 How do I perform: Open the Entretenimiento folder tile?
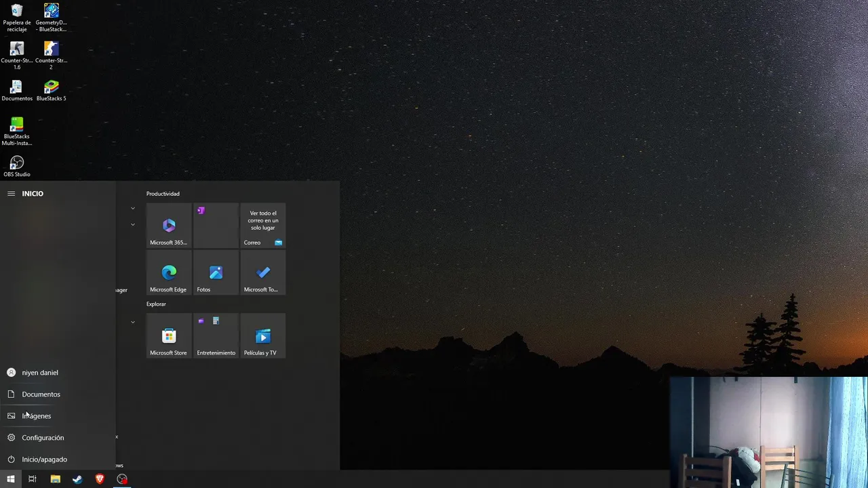point(216,335)
